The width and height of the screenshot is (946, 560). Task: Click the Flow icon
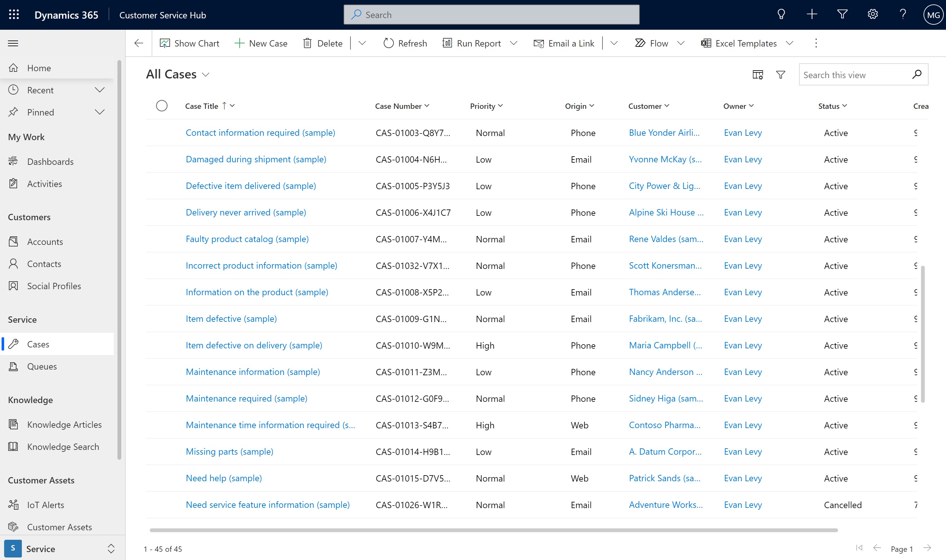click(x=639, y=43)
